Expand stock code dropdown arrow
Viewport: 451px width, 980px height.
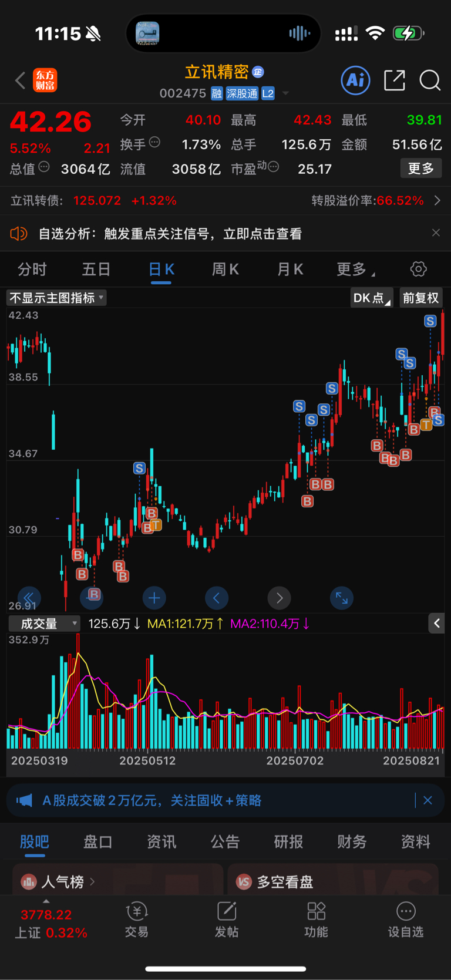pyautogui.click(x=285, y=93)
